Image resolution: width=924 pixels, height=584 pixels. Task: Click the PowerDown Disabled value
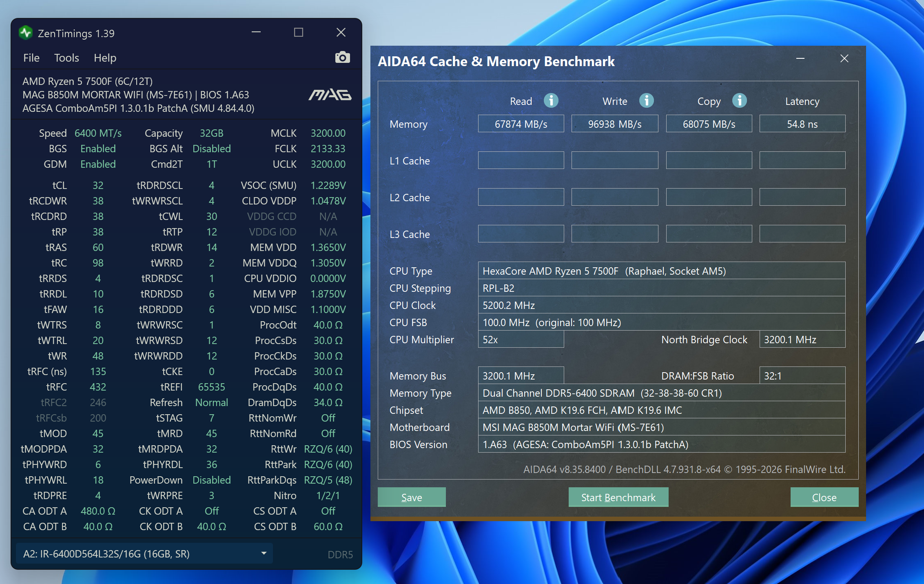211,480
